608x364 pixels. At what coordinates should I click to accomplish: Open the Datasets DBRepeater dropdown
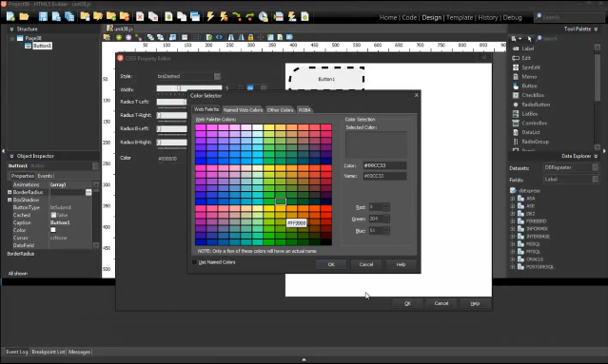(x=596, y=167)
